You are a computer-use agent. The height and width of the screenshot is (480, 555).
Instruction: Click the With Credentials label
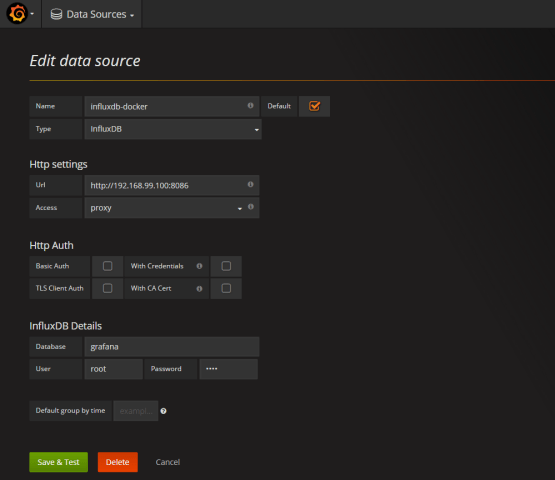coord(157,266)
